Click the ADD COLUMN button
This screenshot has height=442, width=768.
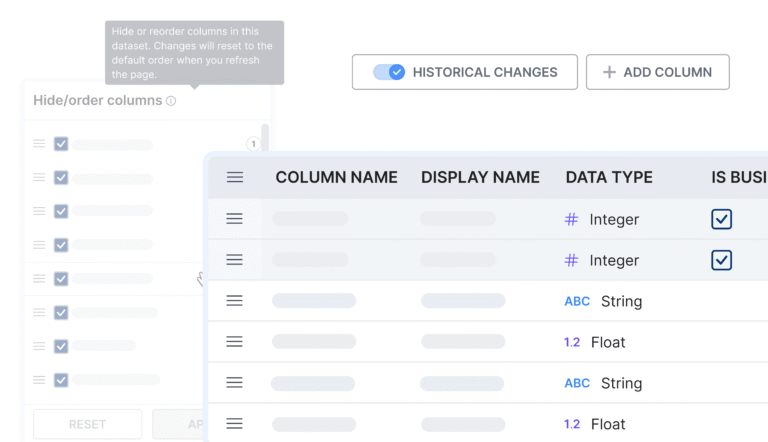[x=657, y=72]
